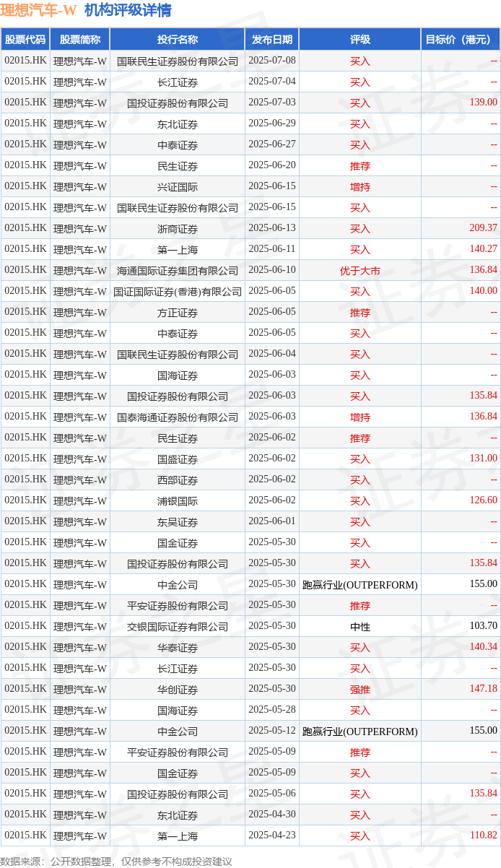The image size is (501, 868).
Task: Click the 强推 rating
Action: (x=360, y=690)
